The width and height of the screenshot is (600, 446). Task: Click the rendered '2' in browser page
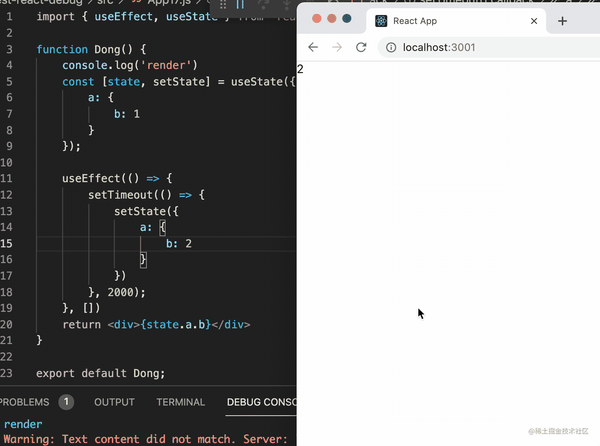(x=300, y=69)
